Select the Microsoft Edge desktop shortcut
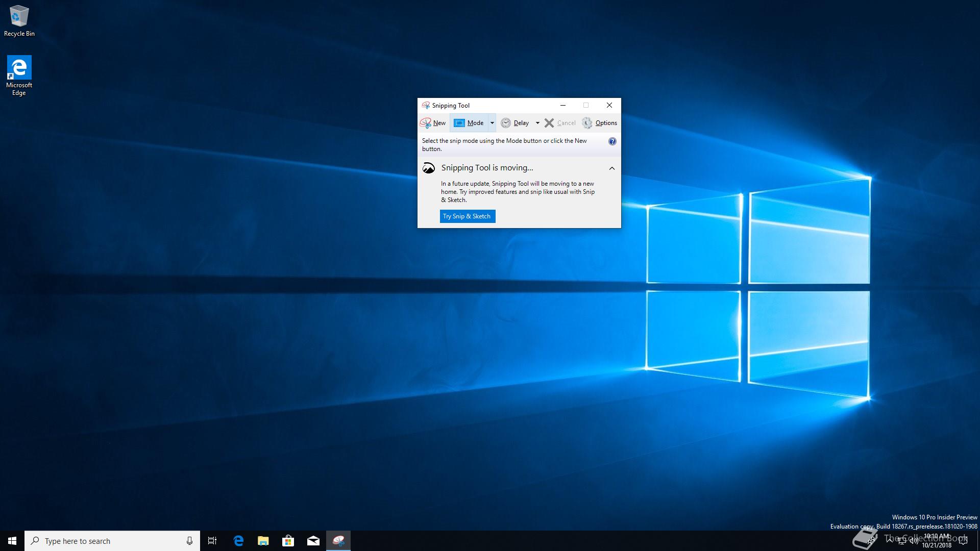 pos(19,76)
